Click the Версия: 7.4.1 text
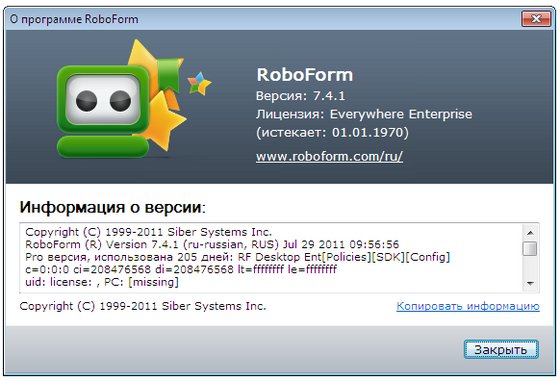The image size is (560, 381). click(300, 96)
